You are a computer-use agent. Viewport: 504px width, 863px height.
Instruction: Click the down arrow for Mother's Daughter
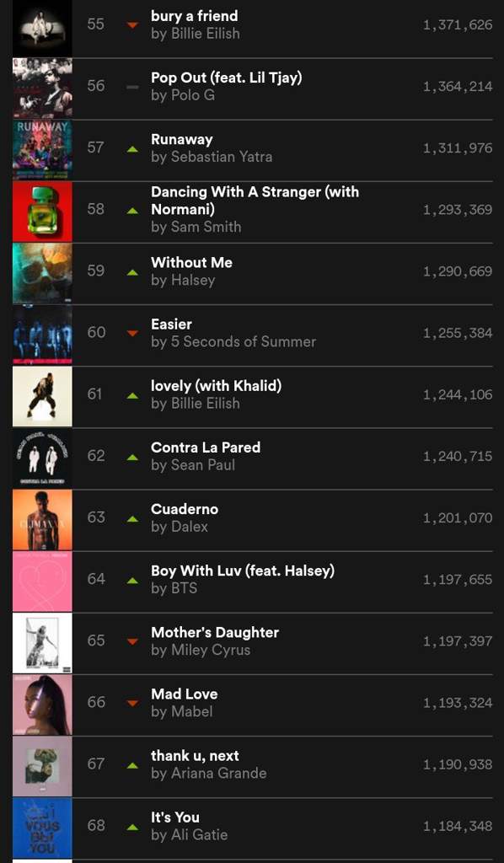click(132, 641)
